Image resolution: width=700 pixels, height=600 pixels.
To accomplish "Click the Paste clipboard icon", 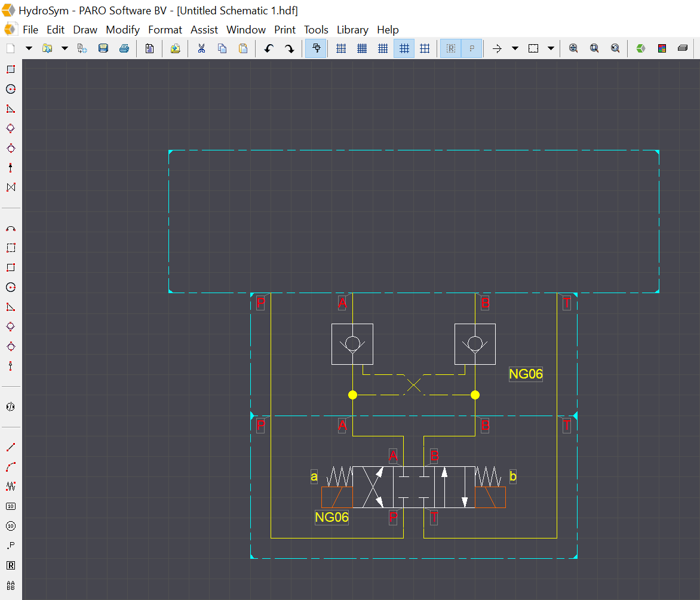I will [x=243, y=48].
